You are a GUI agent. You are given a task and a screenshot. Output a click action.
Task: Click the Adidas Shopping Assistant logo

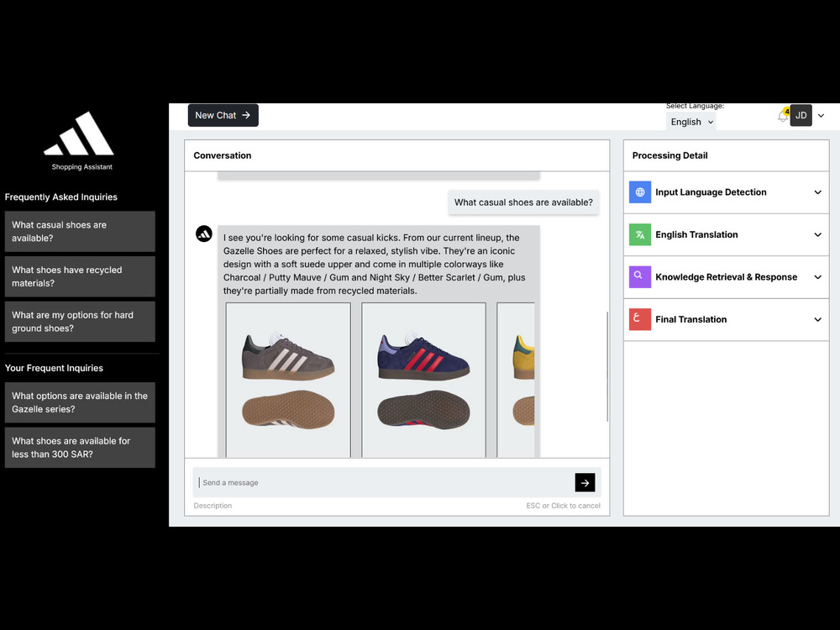80,141
